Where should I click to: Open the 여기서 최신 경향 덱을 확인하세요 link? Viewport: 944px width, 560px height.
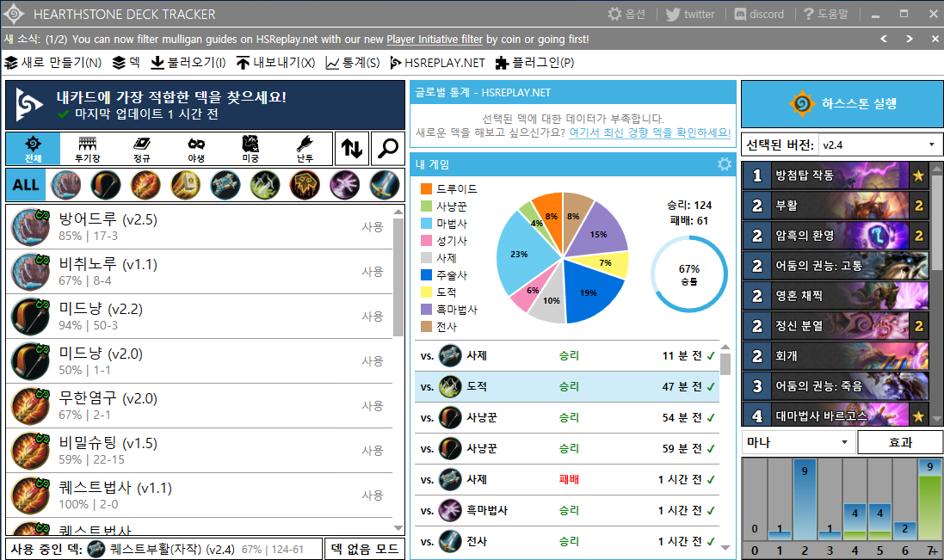click(x=650, y=132)
